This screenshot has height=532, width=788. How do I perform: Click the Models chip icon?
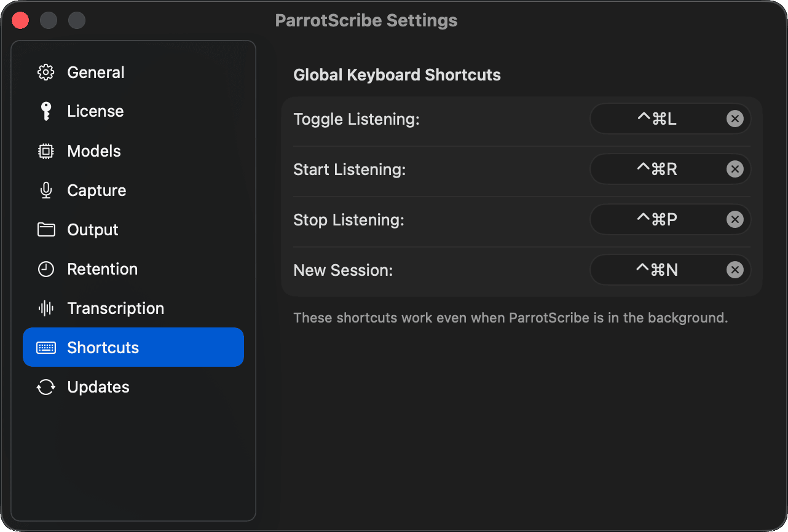coord(46,151)
